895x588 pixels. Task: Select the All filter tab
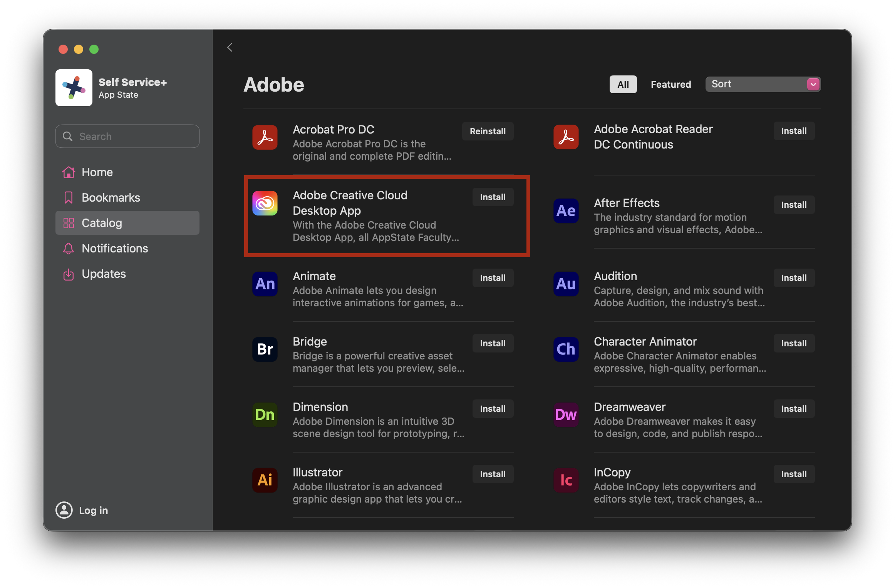click(623, 84)
